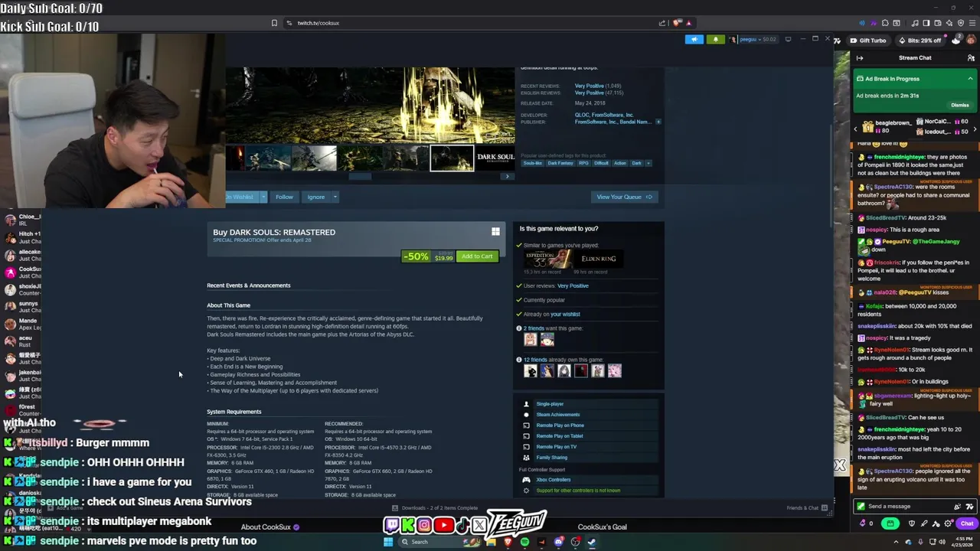Screen dimensions: 980x551
Task: Click the purple Chat send button
Action: click(967, 524)
